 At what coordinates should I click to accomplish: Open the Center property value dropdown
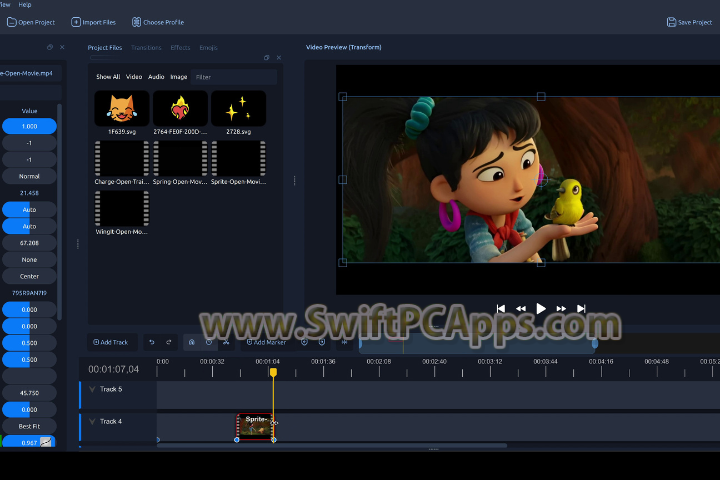point(29,277)
